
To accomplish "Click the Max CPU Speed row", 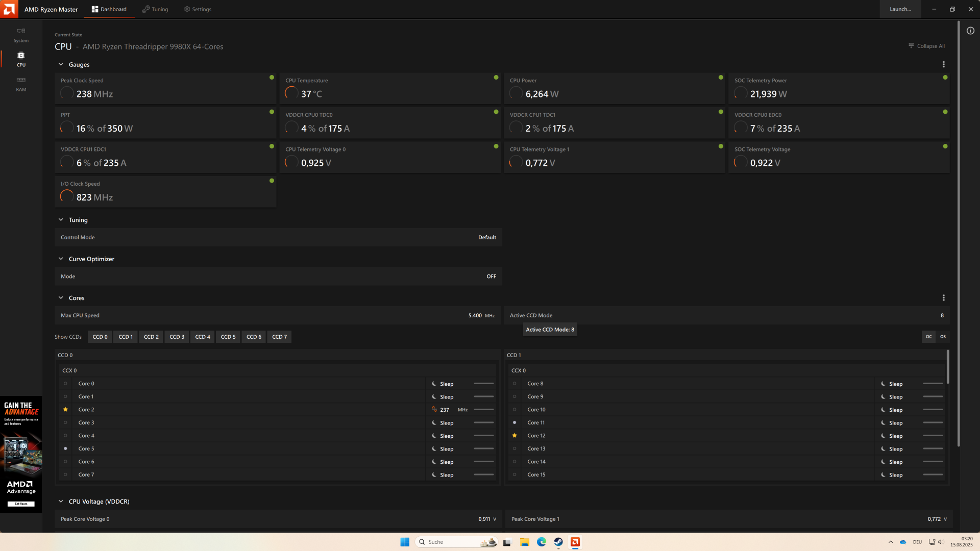I will click(279, 315).
